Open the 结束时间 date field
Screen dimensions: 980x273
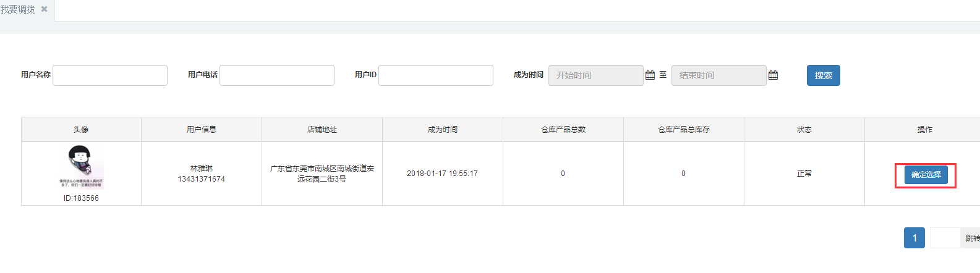point(718,75)
